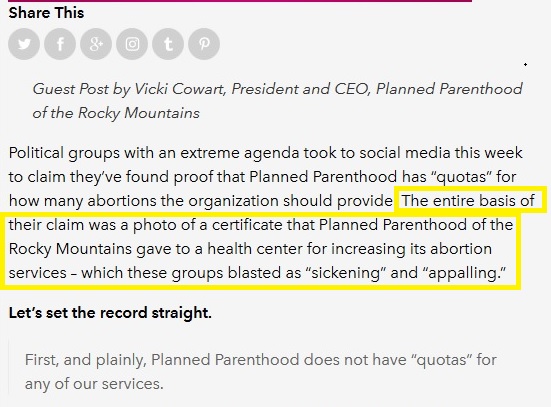Click the Guest Post by Vicki Cowart byline
Viewport: 551px width, 407px height.
(x=277, y=101)
